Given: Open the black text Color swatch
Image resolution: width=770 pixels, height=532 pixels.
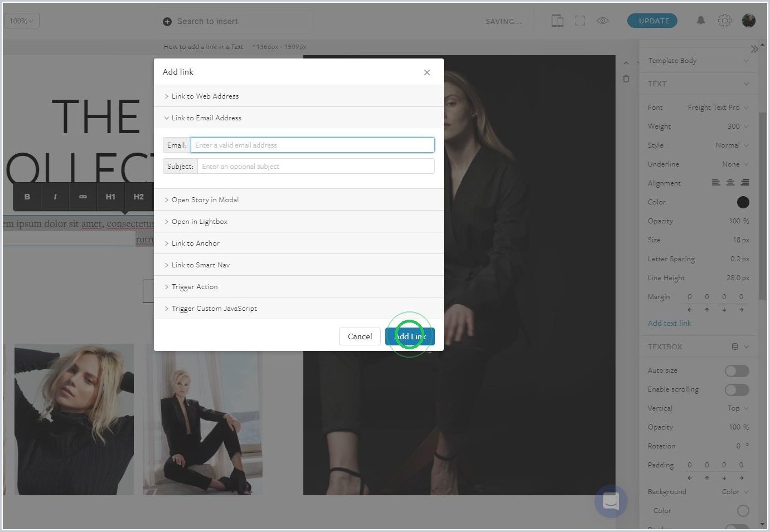Looking at the screenshot, I should (743, 202).
